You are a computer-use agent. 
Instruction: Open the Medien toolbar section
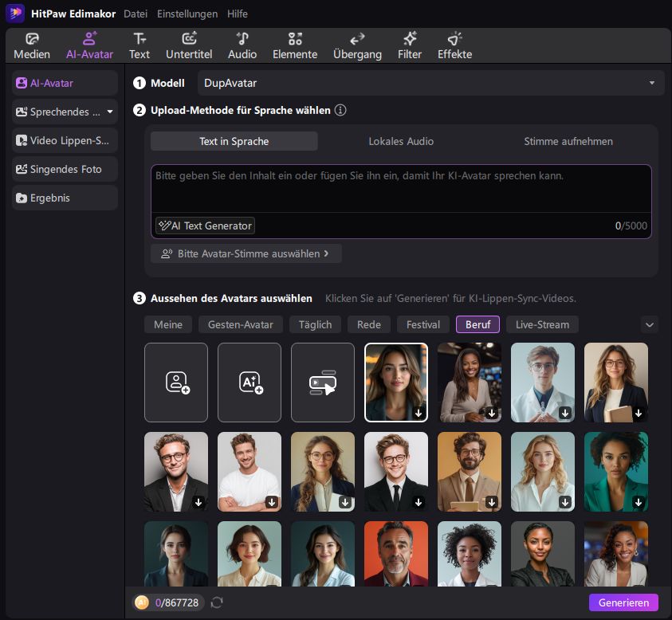point(32,46)
